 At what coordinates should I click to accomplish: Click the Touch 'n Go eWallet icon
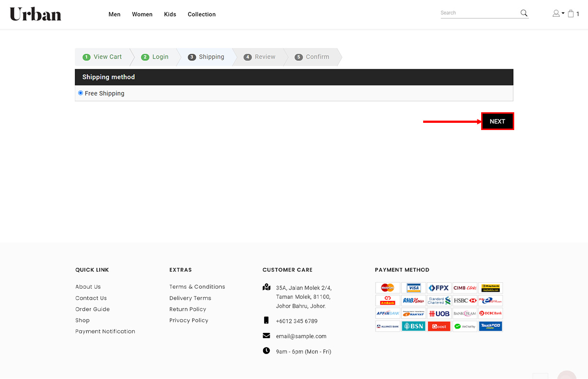(491, 326)
